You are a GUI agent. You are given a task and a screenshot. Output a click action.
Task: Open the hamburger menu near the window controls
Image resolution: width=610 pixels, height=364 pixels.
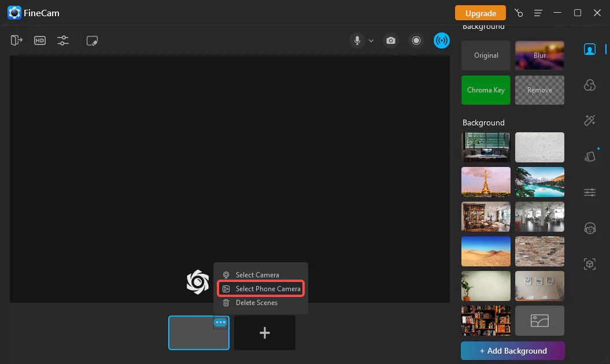539,13
